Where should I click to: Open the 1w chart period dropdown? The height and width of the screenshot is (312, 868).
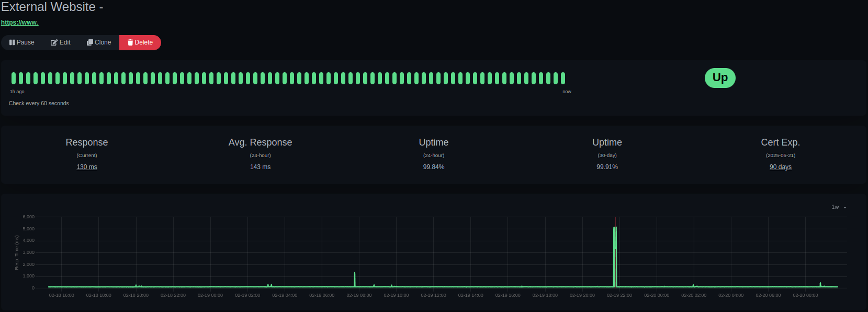(839, 207)
